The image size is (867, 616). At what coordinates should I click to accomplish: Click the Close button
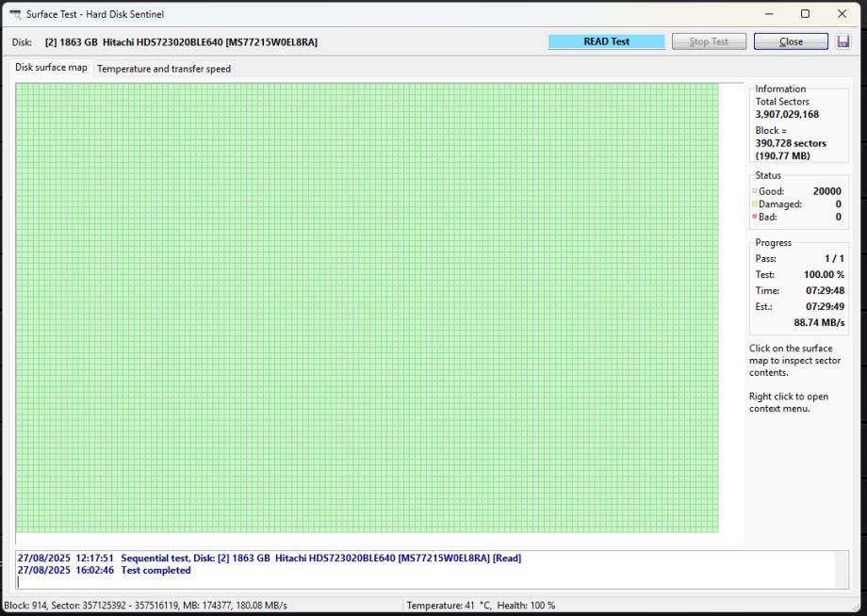tap(791, 41)
